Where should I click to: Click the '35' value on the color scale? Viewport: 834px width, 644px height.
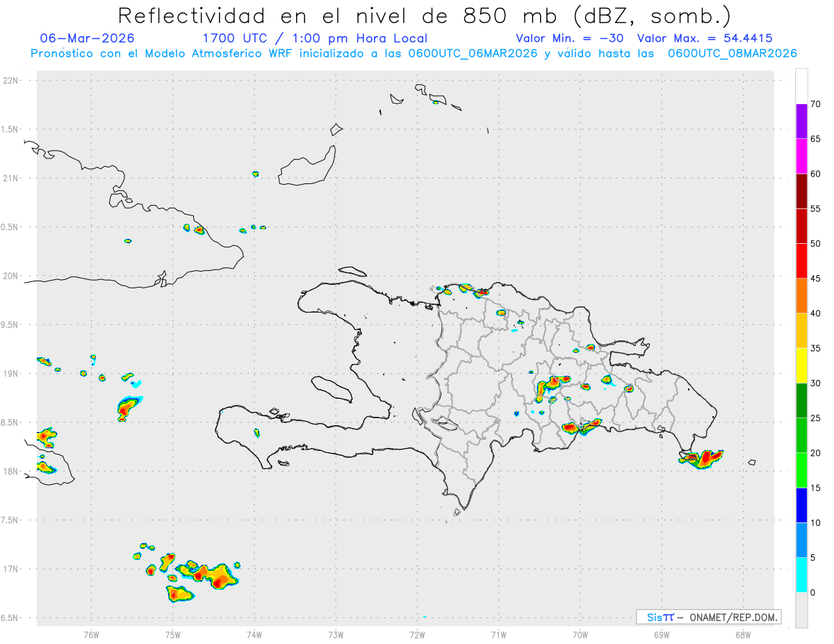coord(815,349)
